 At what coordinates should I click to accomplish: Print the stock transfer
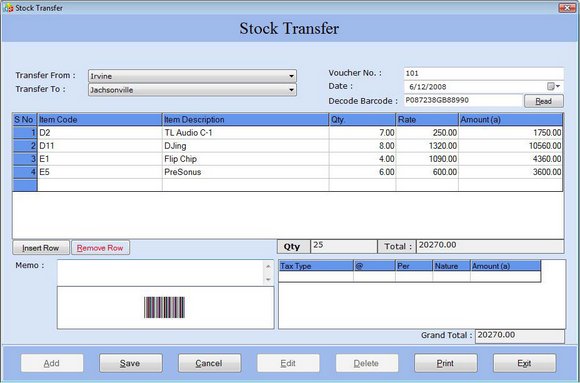[x=445, y=363]
